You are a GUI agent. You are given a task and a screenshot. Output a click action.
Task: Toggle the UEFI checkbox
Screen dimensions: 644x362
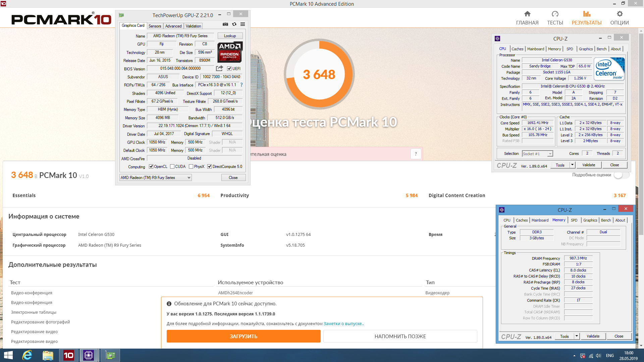pos(229,69)
